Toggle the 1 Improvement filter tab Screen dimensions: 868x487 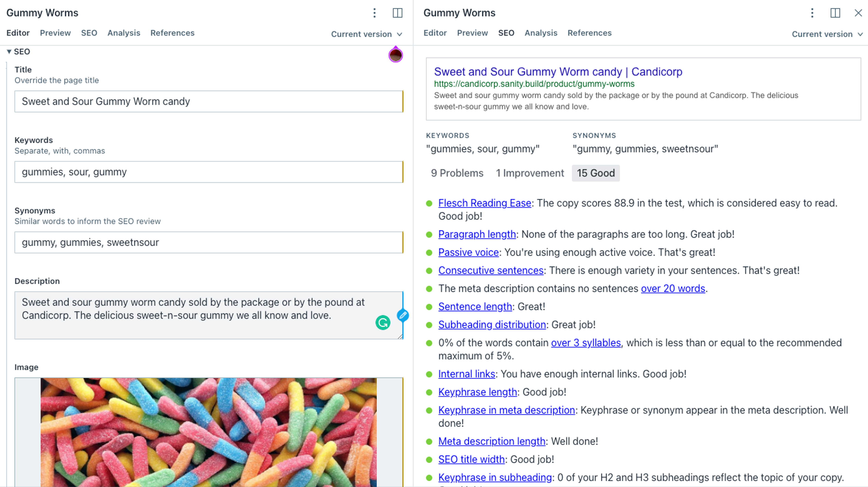coord(528,173)
